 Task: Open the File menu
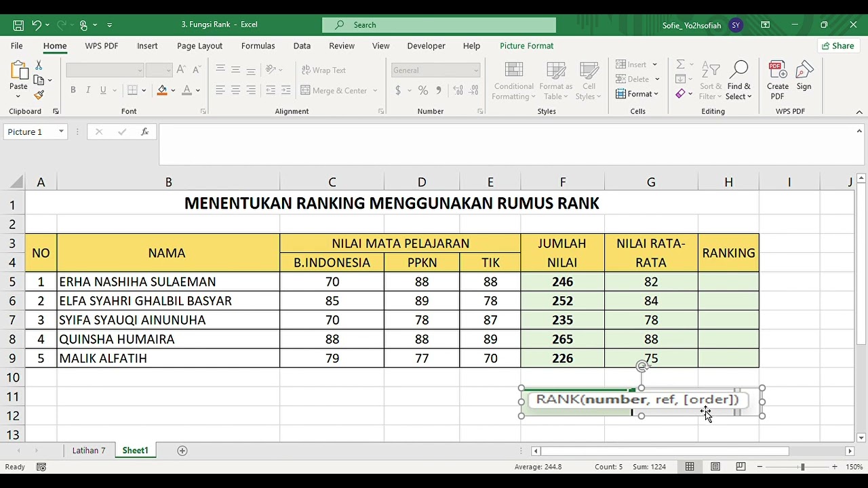[17, 46]
